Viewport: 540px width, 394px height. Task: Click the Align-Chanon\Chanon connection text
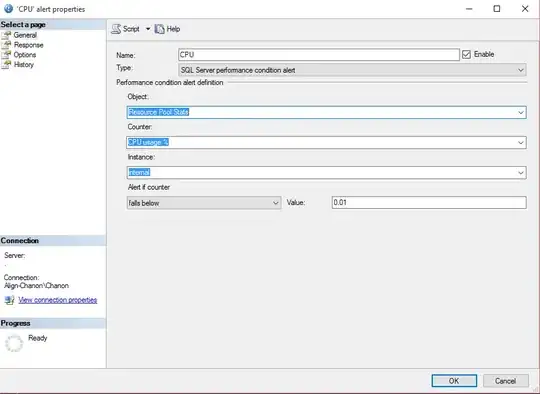(36, 286)
